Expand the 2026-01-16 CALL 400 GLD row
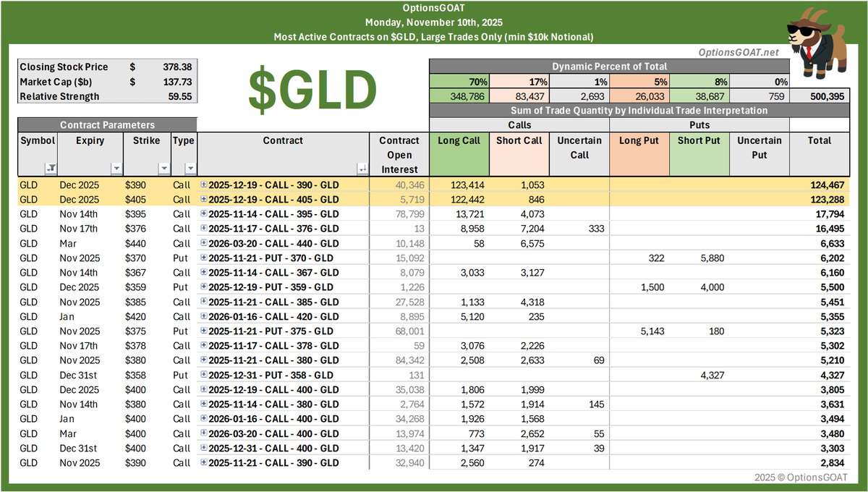Screen dimensions: 868x492 click(204, 419)
